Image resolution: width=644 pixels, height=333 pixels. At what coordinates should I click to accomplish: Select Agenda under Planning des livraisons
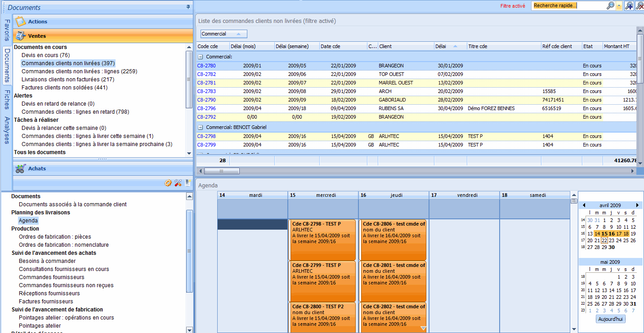[x=28, y=220]
